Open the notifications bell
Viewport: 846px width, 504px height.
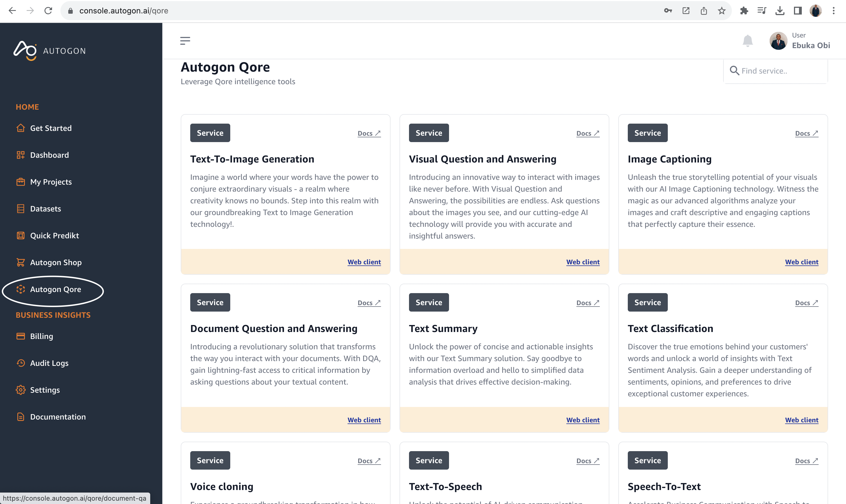(x=748, y=41)
